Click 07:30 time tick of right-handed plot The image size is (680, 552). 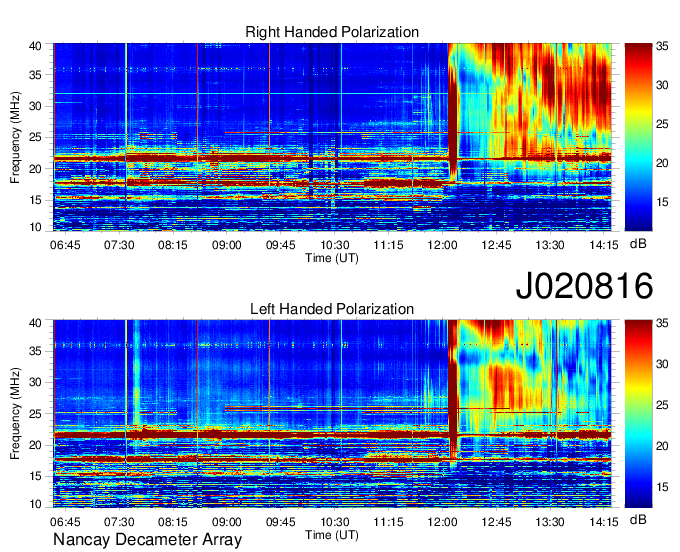point(119,245)
